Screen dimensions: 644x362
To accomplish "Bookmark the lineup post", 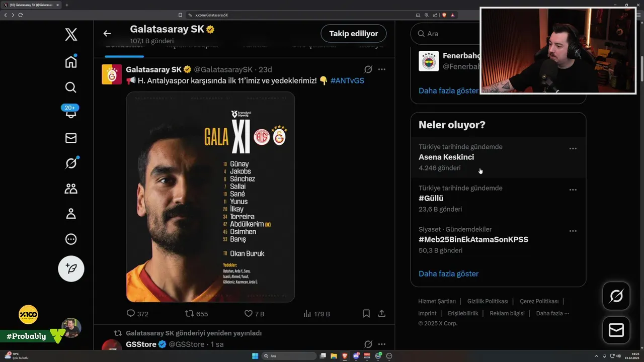I will point(366,314).
